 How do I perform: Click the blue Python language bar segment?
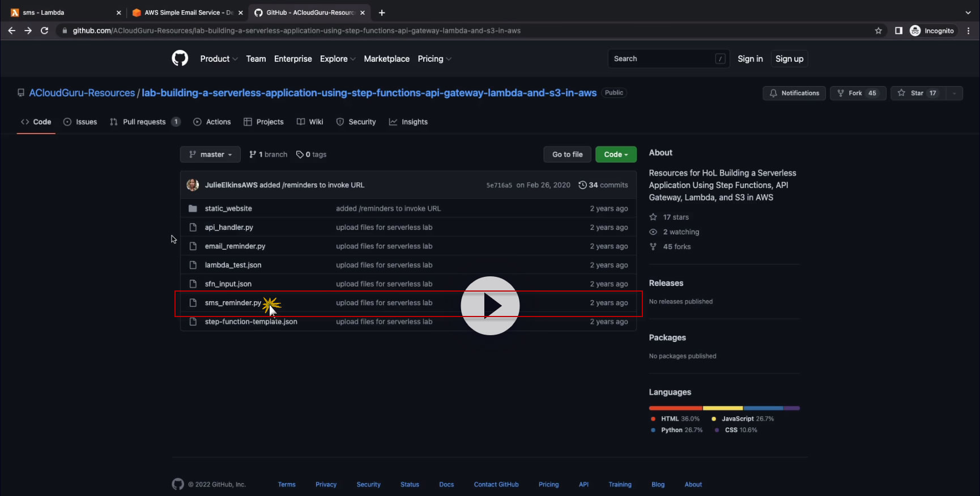[x=764, y=408]
